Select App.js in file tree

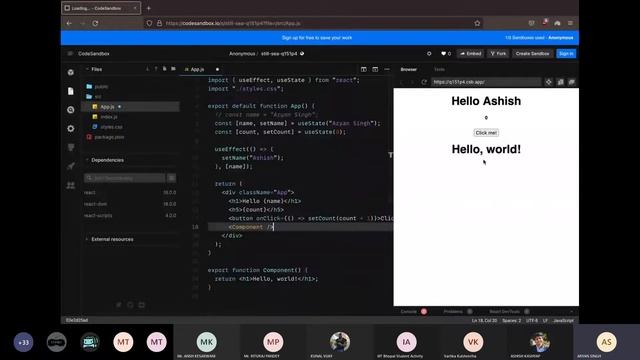click(131, 107)
